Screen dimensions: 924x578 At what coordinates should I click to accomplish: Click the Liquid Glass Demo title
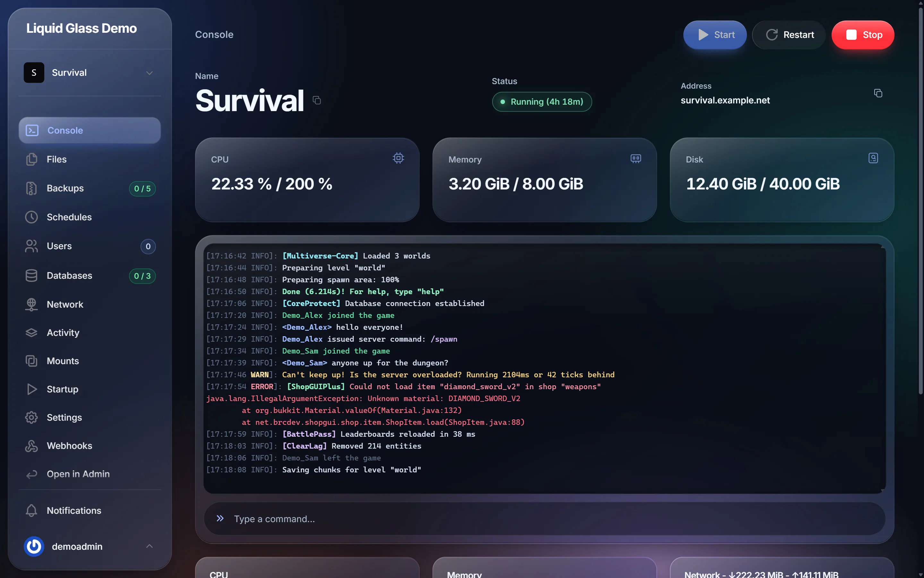click(x=81, y=28)
